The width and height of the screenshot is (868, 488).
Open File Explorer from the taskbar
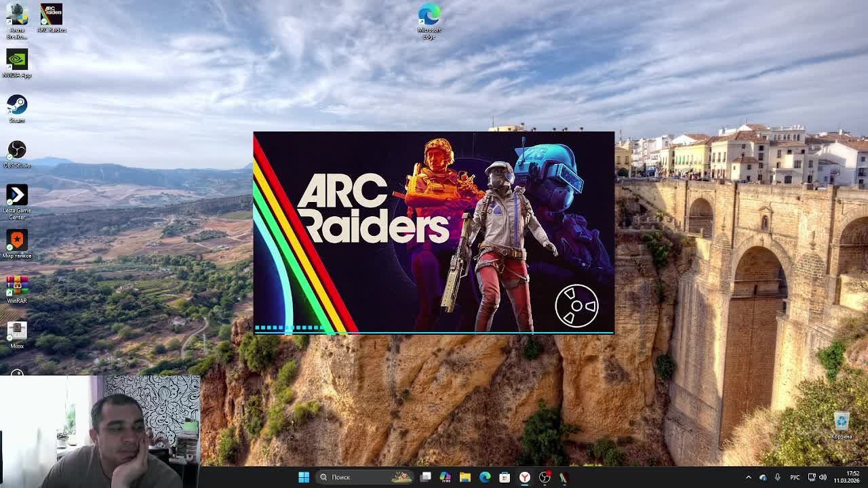465,477
